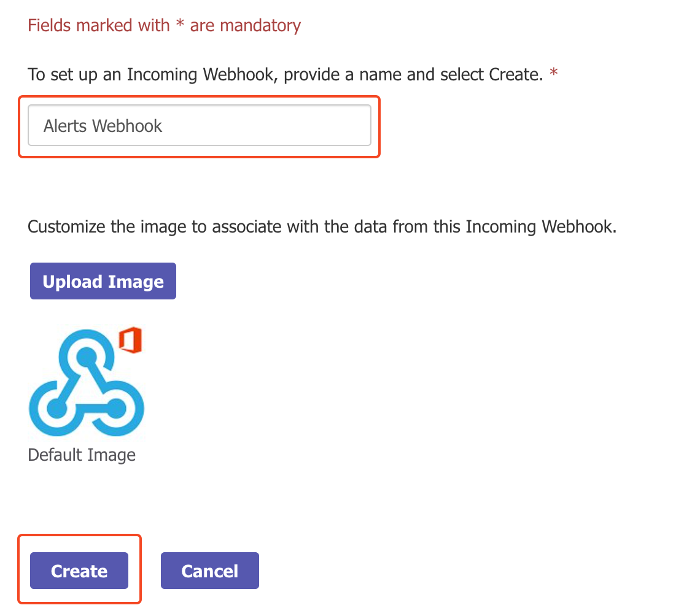
Task: Click the word Image on Upload button
Action: click(136, 282)
